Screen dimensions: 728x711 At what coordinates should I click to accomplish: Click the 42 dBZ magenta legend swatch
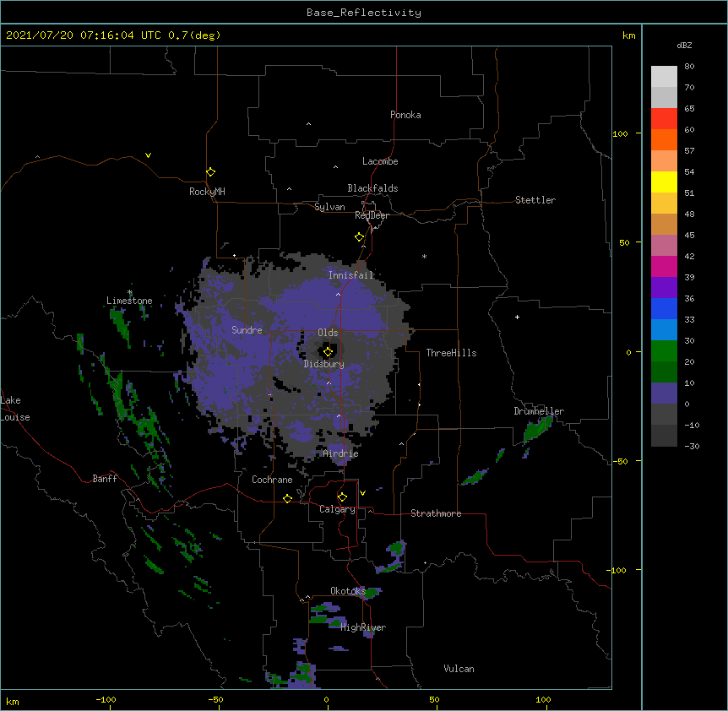coord(664,266)
